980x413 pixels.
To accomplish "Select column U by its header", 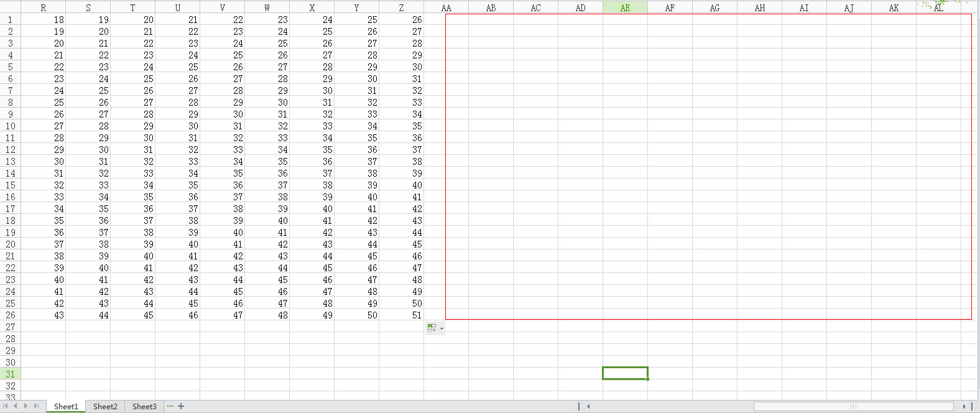I will [178, 7].
